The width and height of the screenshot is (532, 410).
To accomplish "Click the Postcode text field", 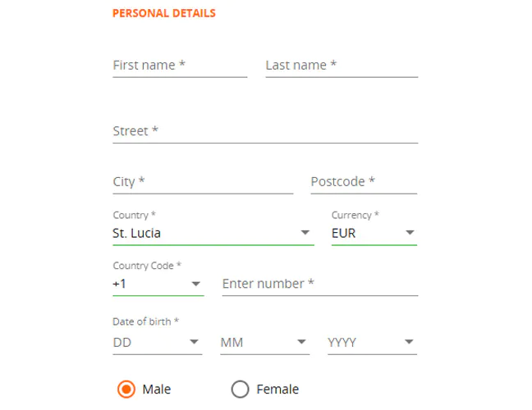I will coord(363,181).
